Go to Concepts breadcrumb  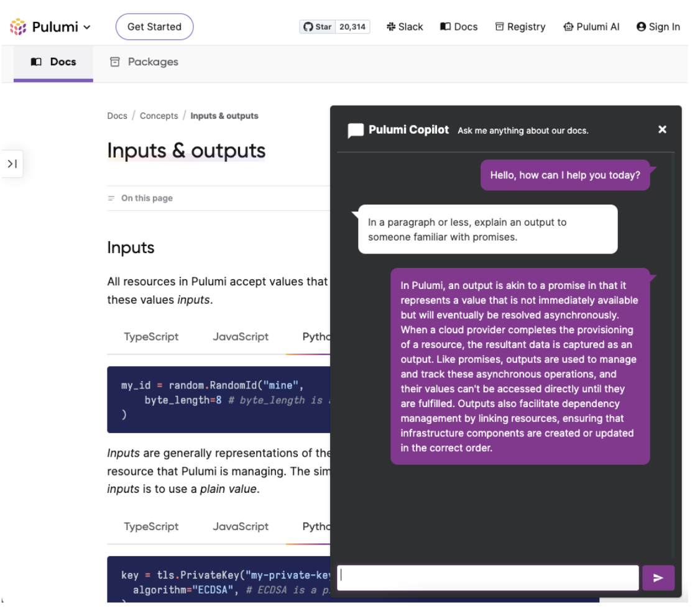pos(159,116)
